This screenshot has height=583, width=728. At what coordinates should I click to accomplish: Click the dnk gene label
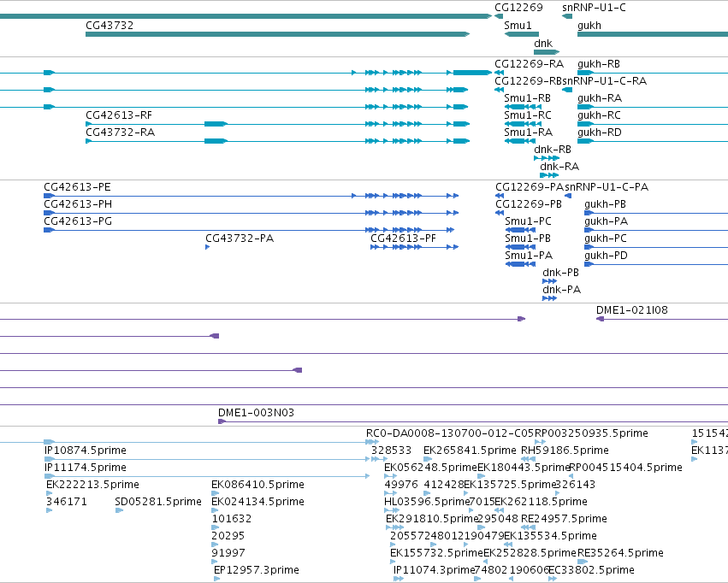tap(543, 44)
